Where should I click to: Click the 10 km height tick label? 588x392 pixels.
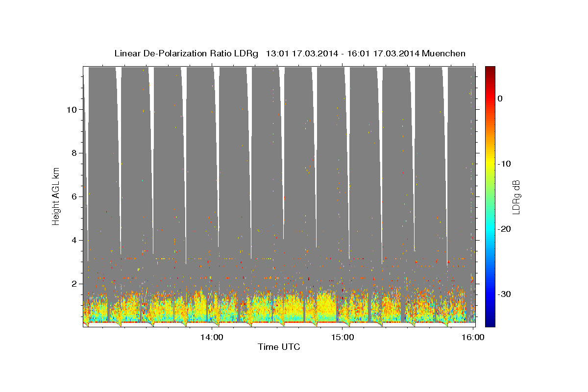coord(70,109)
